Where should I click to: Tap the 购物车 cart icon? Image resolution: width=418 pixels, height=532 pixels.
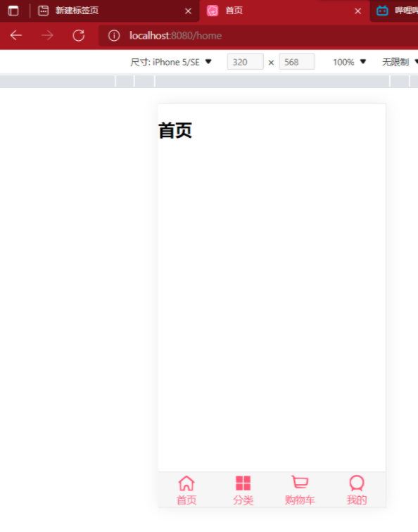[x=300, y=482]
